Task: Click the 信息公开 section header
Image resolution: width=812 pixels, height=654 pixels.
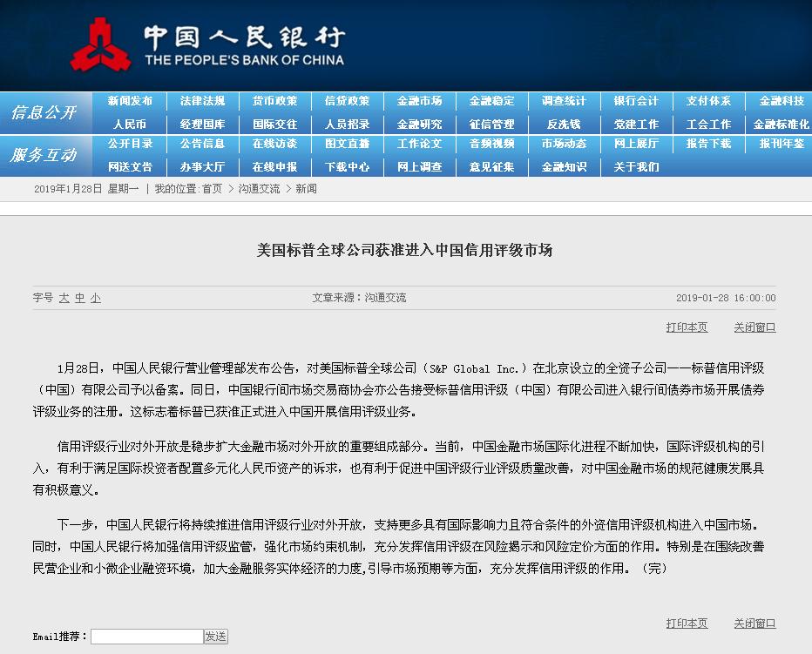Action: click(x=44, y=112)
